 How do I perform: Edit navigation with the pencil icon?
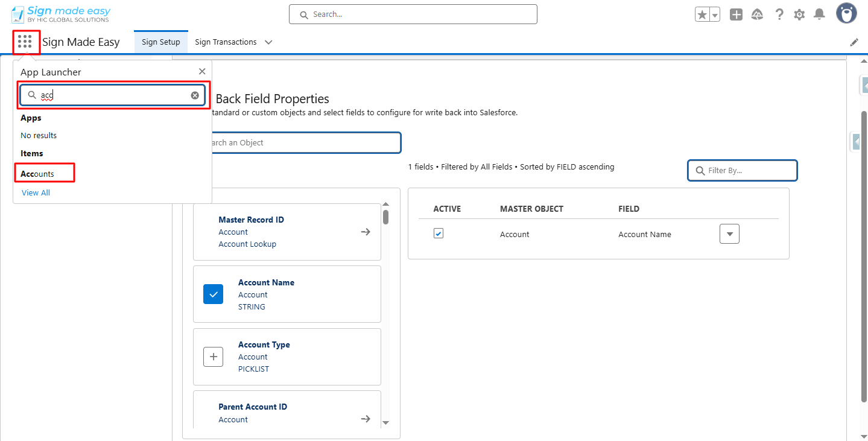[854, 42]
